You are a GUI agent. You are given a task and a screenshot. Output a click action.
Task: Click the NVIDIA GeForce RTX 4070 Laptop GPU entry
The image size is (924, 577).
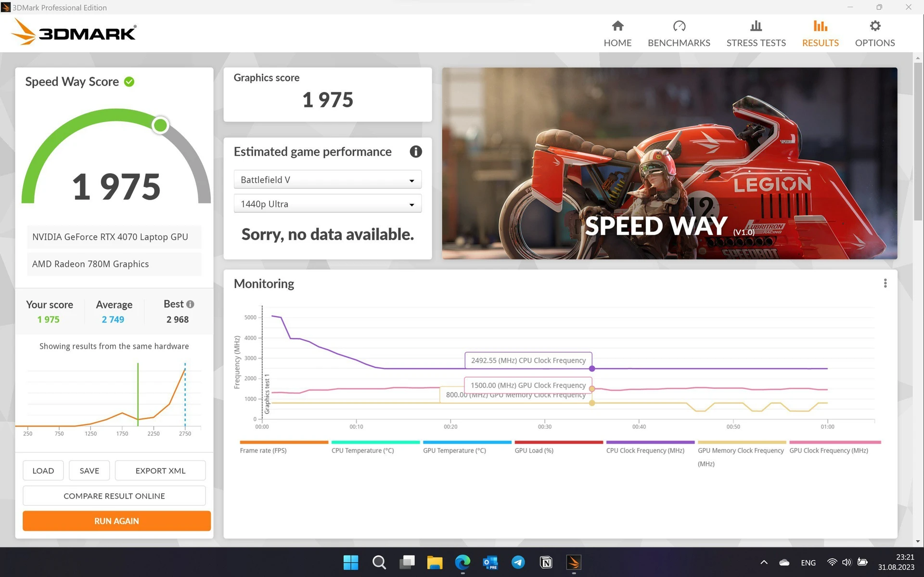(x=114, y=237)
